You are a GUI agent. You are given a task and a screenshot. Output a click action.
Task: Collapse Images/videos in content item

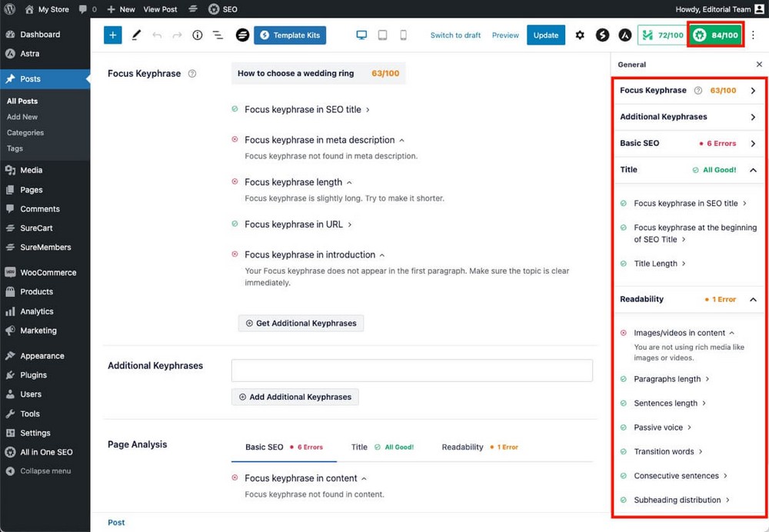click(684, 332)
